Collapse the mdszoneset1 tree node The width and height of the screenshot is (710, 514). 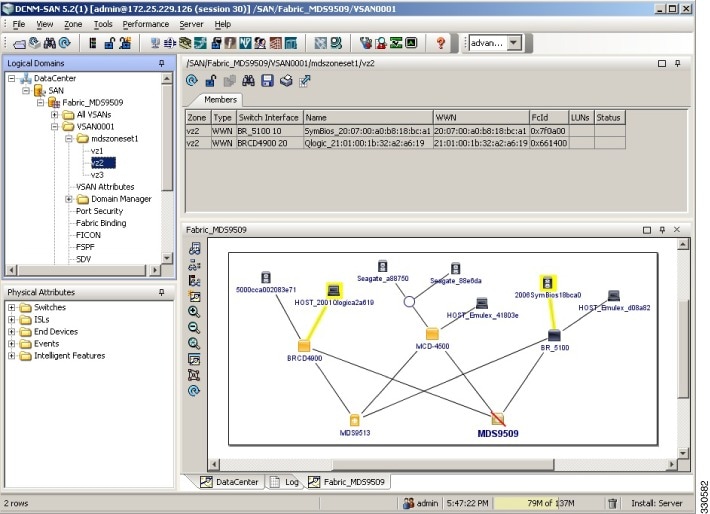(x=69, y=139)
